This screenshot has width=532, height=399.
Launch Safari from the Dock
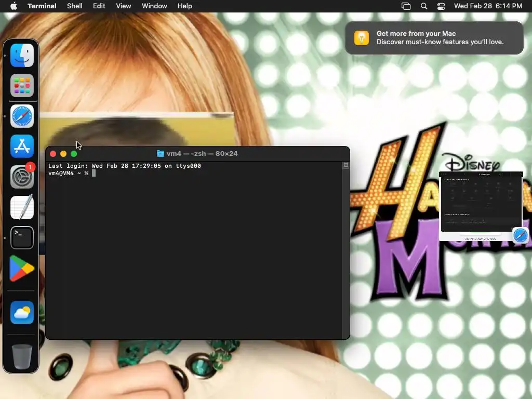pyautogui.click(x=22, y=116)
